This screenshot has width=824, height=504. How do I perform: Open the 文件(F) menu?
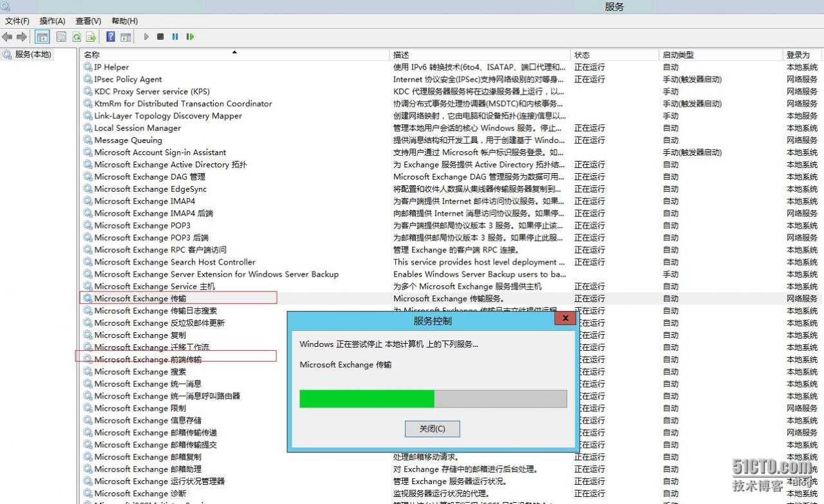pos(17,21)
